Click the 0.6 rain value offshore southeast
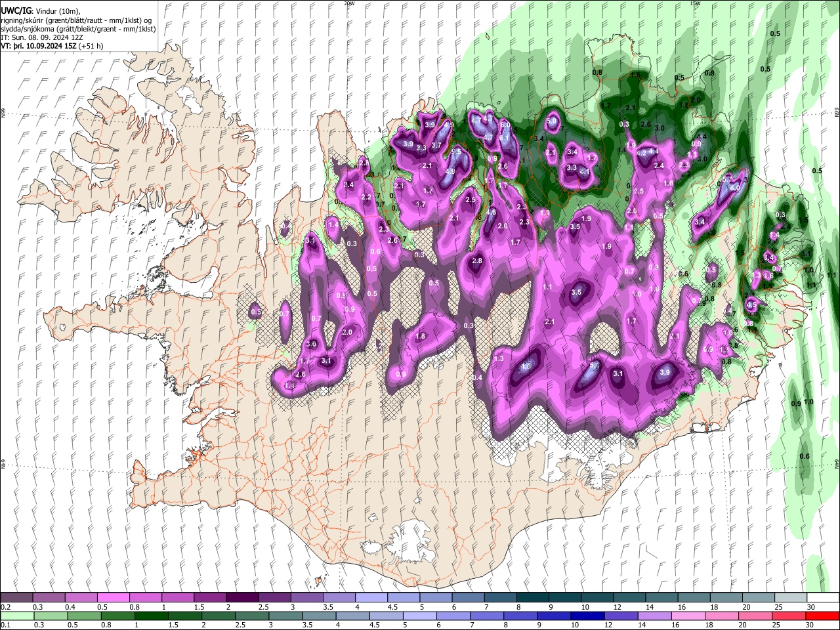The width and height of the screenshot is (840, 630). pyautogui.click(x=805, y=456)
